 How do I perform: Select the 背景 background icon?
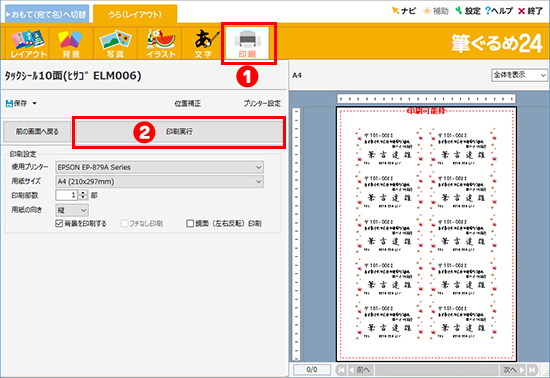click(71, 43)
